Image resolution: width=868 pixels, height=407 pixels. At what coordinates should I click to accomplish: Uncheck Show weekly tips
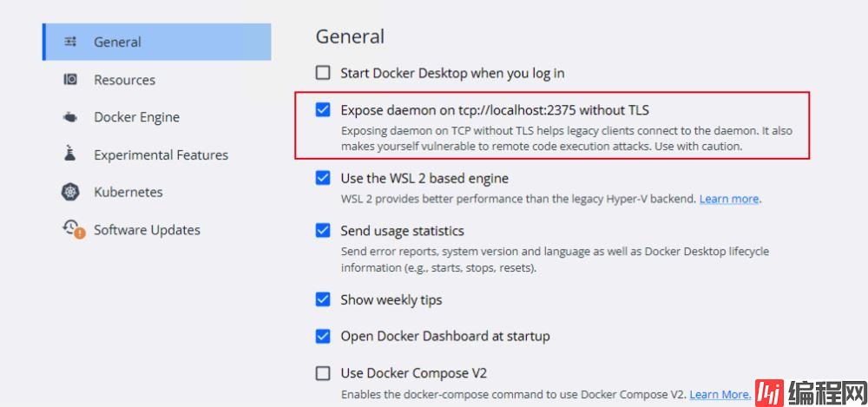(x=323, y=299)
